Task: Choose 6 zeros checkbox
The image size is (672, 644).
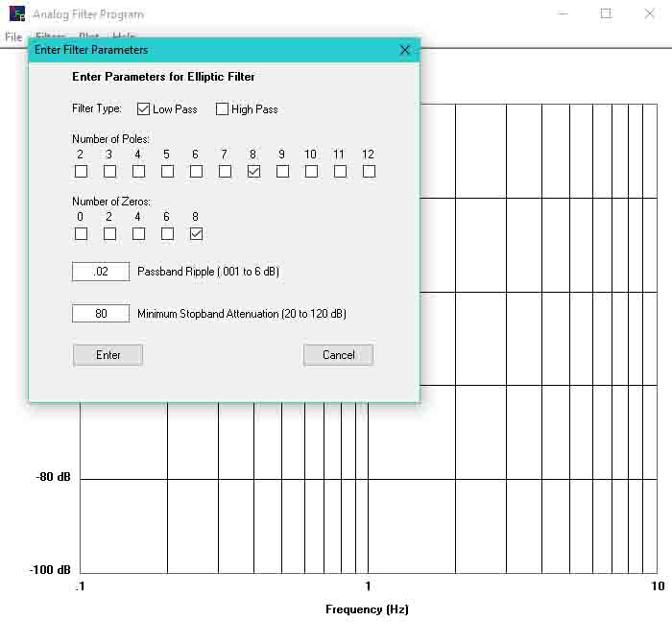Action: pos(167,234)
